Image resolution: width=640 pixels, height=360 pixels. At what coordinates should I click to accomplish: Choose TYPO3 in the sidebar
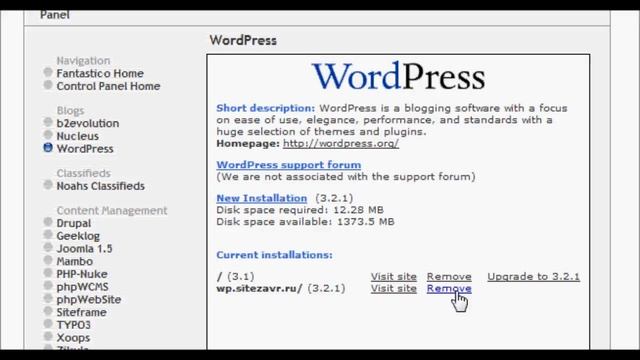pyautogui.click(x=73, y=325)
